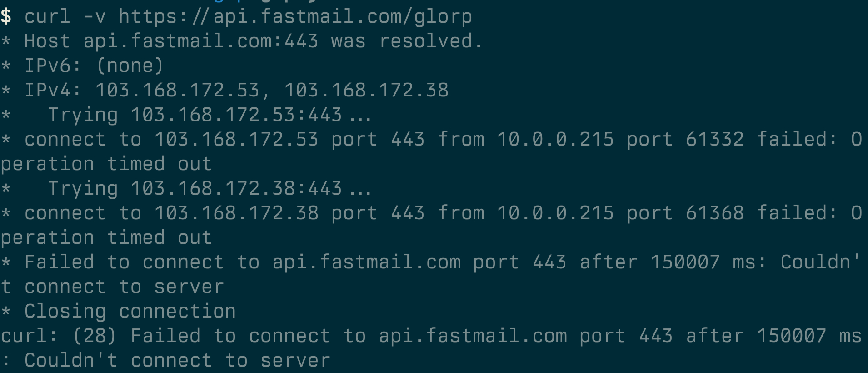868x373 pixels.
Task: Click 103.168.172.38 on the IPv4 line
Action: 366,91
